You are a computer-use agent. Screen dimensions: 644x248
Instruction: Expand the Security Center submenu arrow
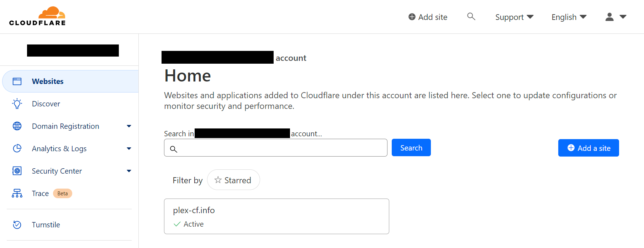129,171
